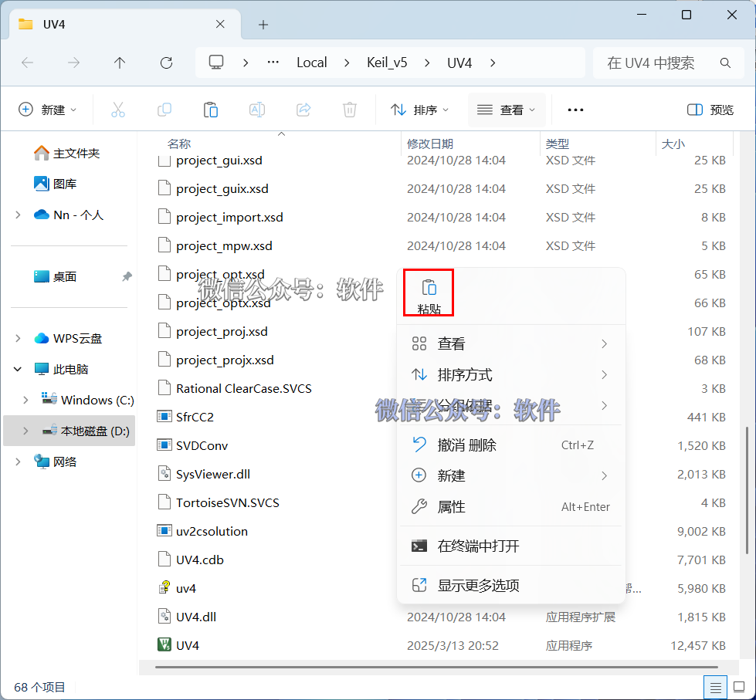Click the Share icon in toolbar

[x=303, y=110]
